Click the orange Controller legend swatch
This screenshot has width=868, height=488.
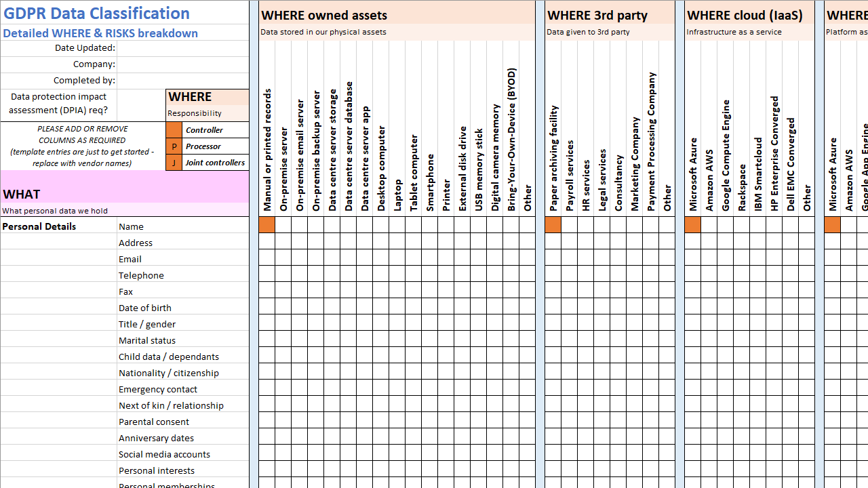point(174,130)
